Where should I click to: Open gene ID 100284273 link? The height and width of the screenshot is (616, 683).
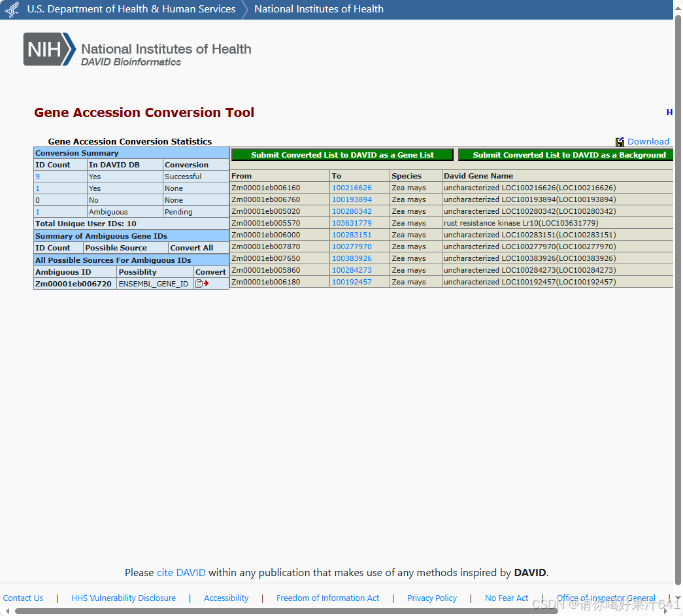point(352,270)
